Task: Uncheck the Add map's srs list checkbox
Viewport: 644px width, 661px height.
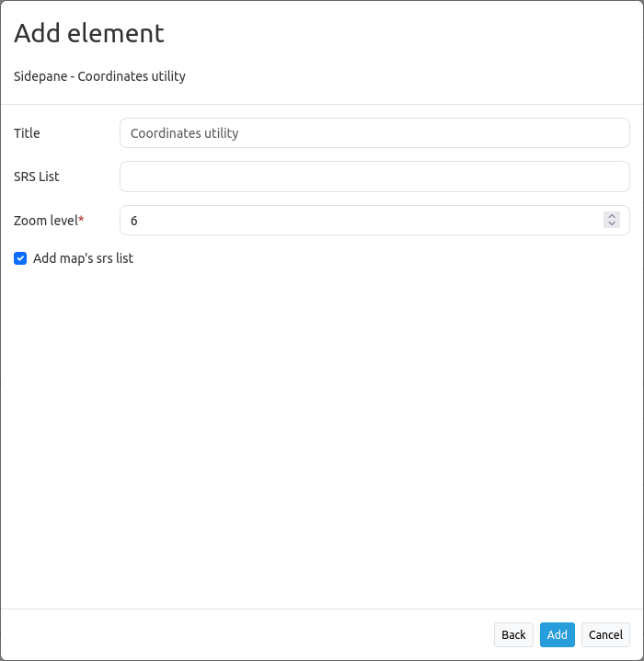Action: (x=20, y=258)
